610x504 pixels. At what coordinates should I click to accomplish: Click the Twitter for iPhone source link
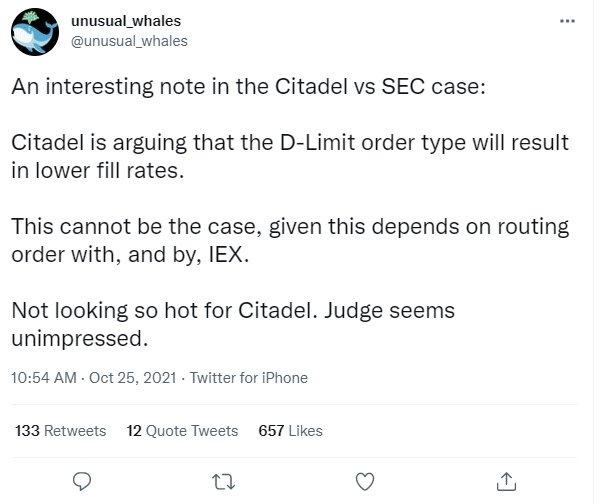coord(249,378)
